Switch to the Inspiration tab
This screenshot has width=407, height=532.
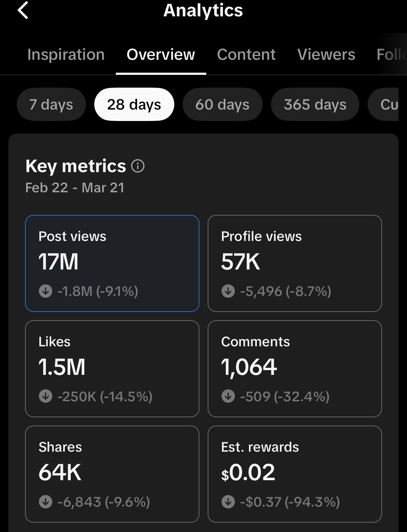(x=66, y=55)
